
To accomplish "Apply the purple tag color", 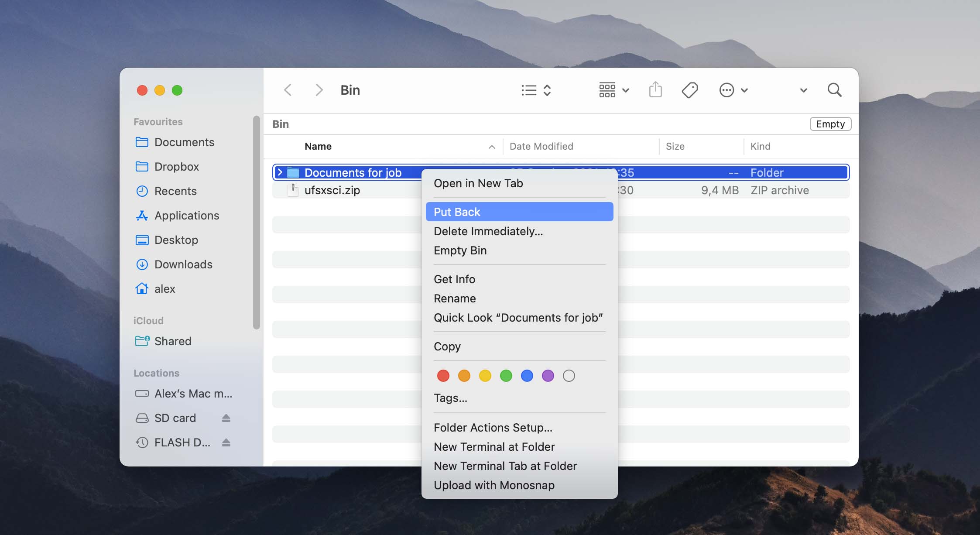I will coord(548,376).
